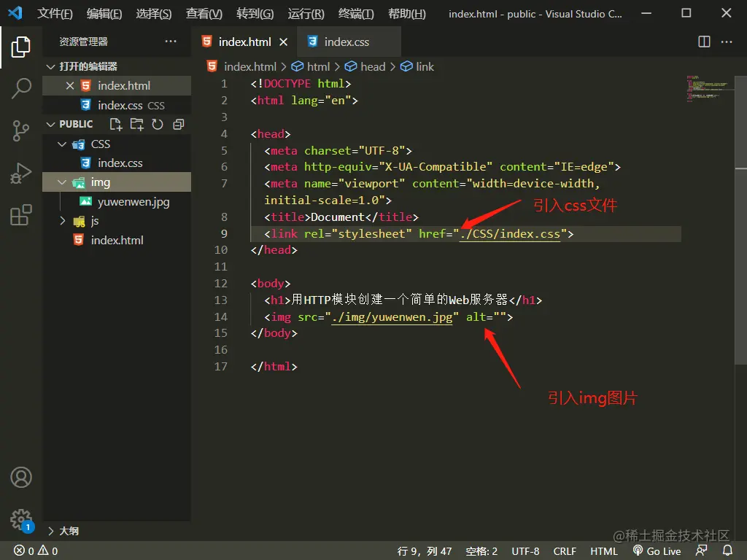The height and width of the screenshot is (560, 747).
Task: Open index.html in PUBLIC root
Action: (117, 240)
